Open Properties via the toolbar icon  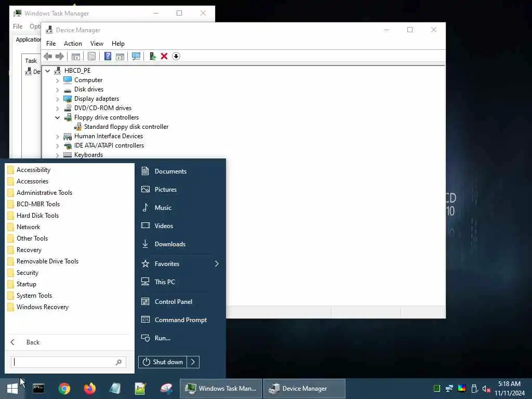click(91, 56)
